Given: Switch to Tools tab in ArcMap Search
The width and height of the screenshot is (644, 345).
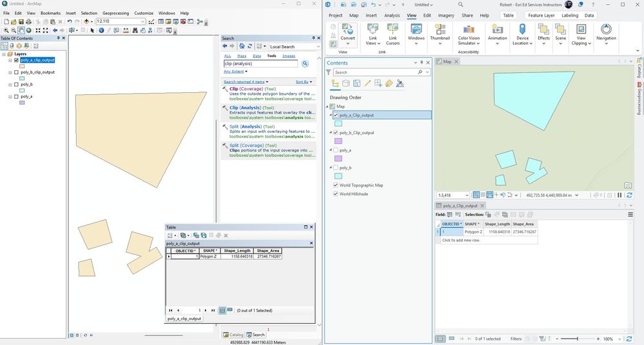Looking at the screenshot, I should [x=271, y=56].
